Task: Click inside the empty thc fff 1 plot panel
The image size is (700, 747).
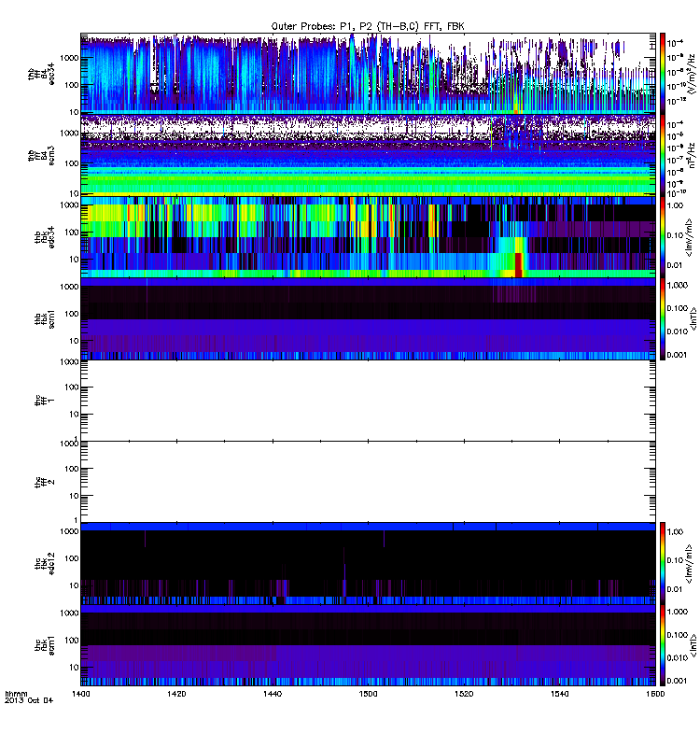Action: pyautogui.click(x=368, y=401)
